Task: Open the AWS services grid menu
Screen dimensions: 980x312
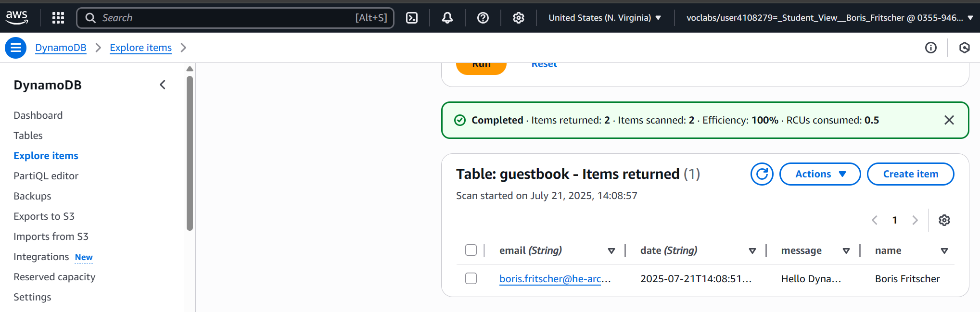Action: [x=58, y=18]
